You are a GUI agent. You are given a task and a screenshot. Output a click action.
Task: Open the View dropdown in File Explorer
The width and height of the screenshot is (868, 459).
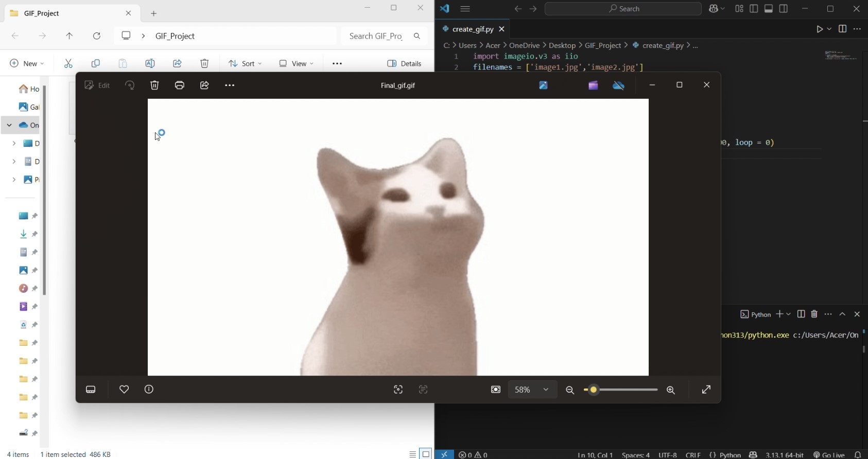click(x=296, y=63)
